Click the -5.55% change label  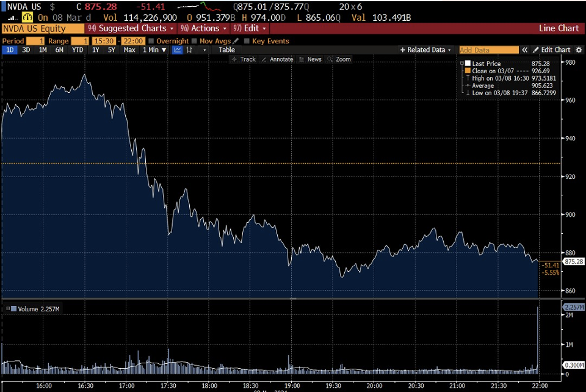click(x=551, y=272)
